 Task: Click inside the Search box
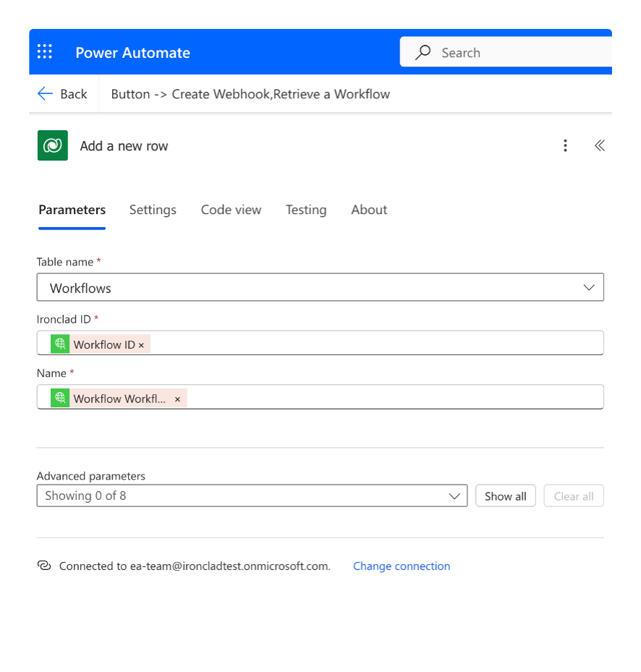(x=506, y=52)
